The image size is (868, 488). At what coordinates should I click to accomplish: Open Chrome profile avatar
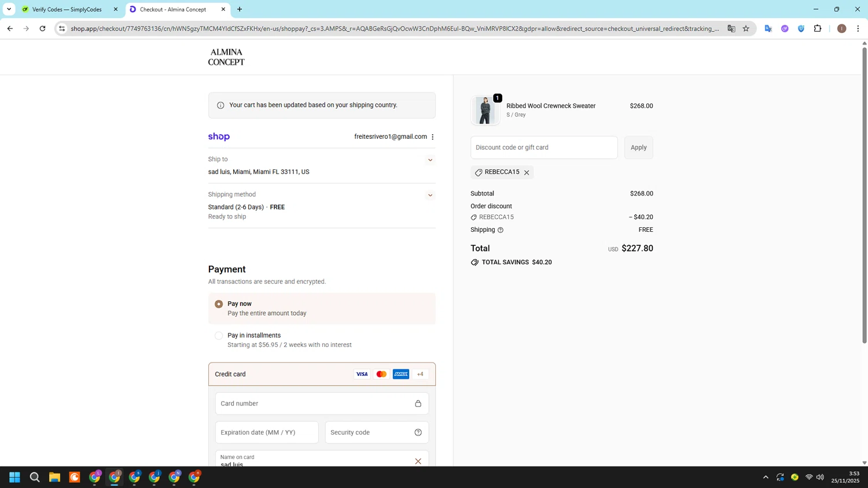[x=842, y=28]
